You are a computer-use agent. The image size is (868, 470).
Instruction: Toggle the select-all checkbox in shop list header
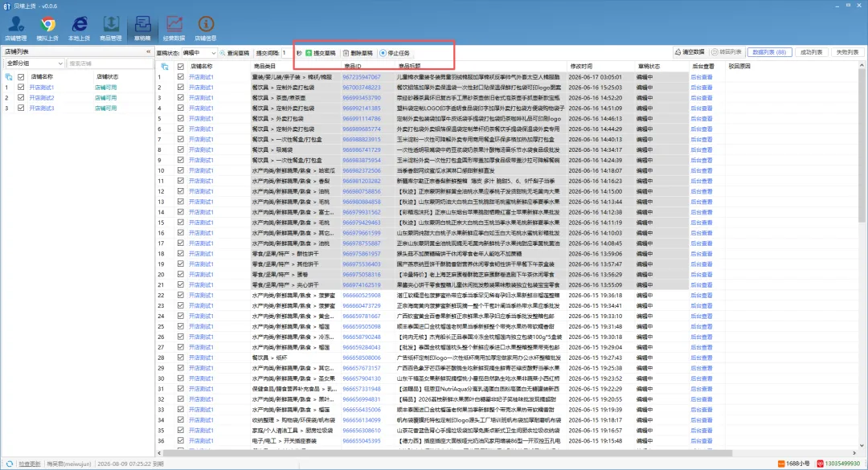point(21,77)
